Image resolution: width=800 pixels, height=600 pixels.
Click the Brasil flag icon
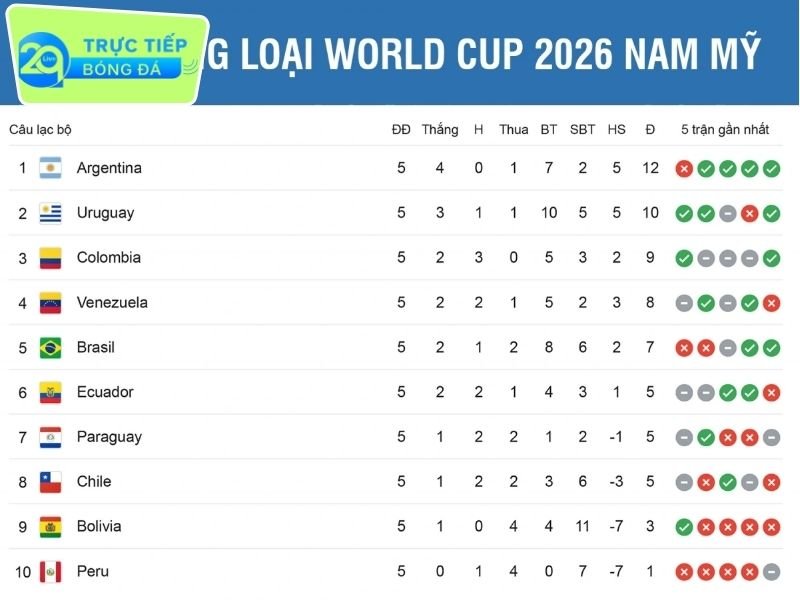(51, 347)
